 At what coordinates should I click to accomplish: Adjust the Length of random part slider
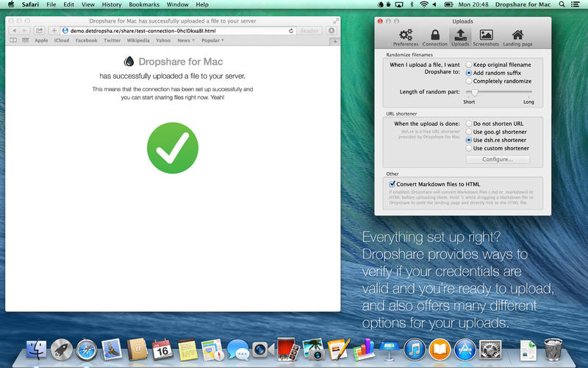[475, 92]
